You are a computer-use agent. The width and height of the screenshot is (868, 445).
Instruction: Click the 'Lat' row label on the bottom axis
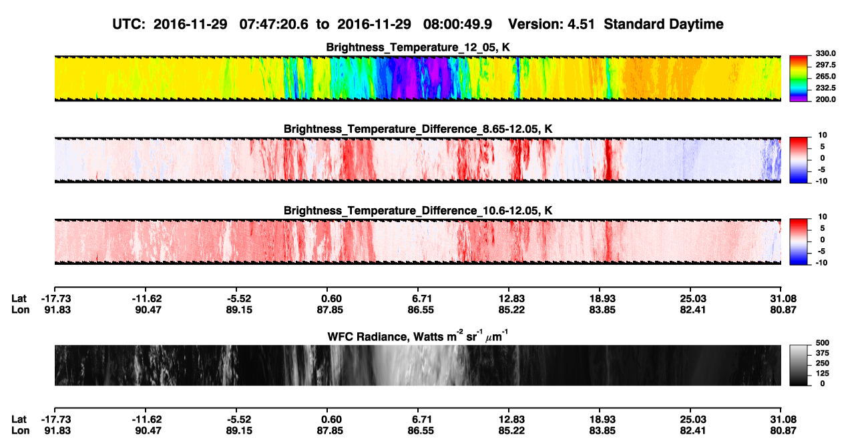click(19, 420)
